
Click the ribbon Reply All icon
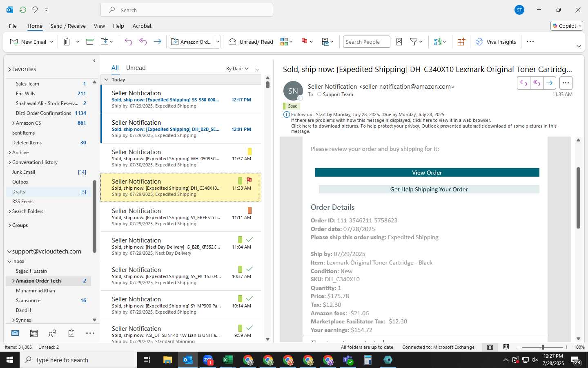(143, 42)
